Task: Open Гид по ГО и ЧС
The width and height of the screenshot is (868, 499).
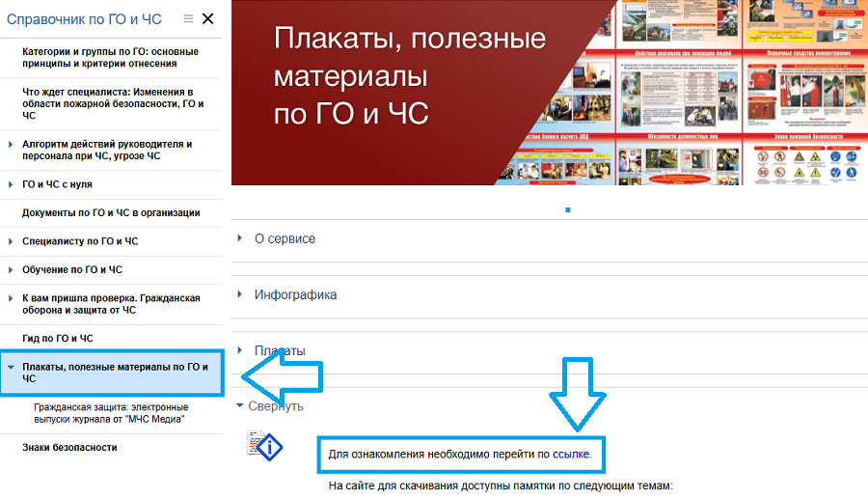Action: (x=58, y=339)
